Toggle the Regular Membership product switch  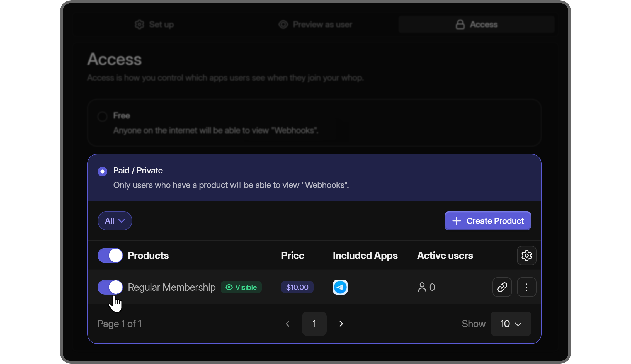(x=110, y=287)
